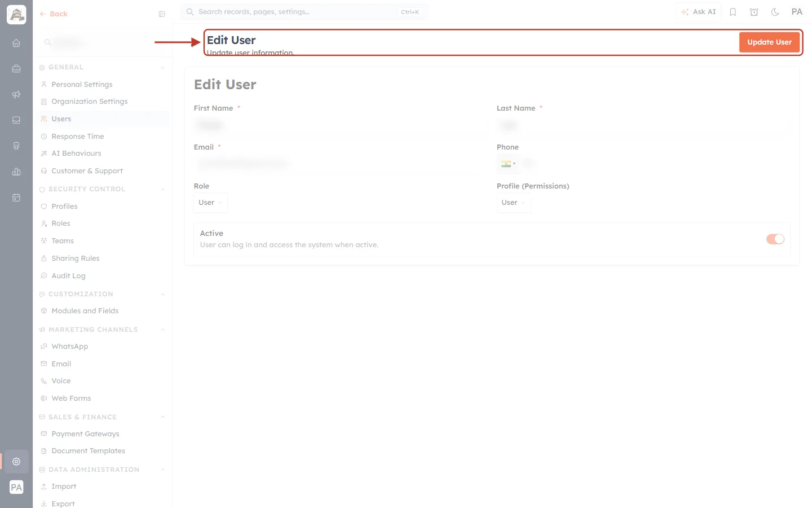The width and height of the screenshot is (812, 508).
Task: Open the briefcase icon in left rail
Action: 16,68
